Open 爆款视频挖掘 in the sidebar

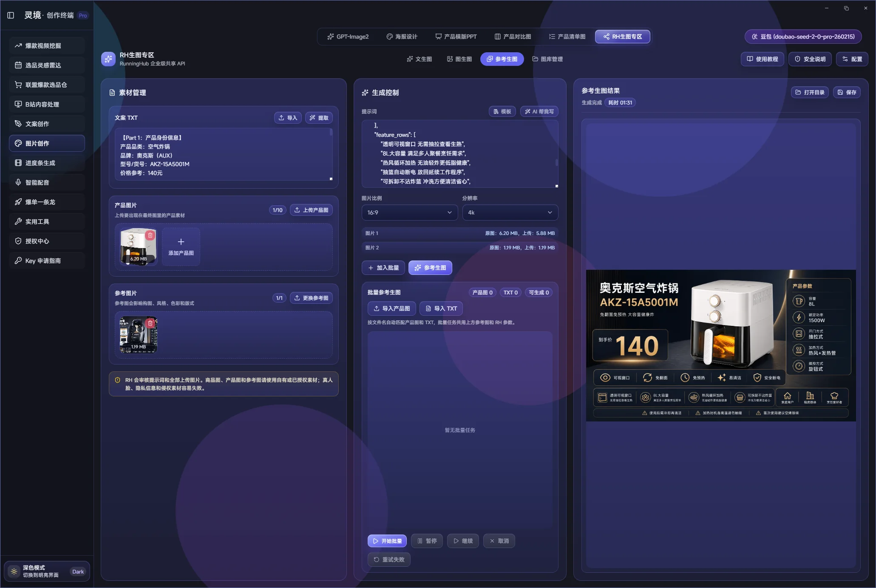pos(47,45)
